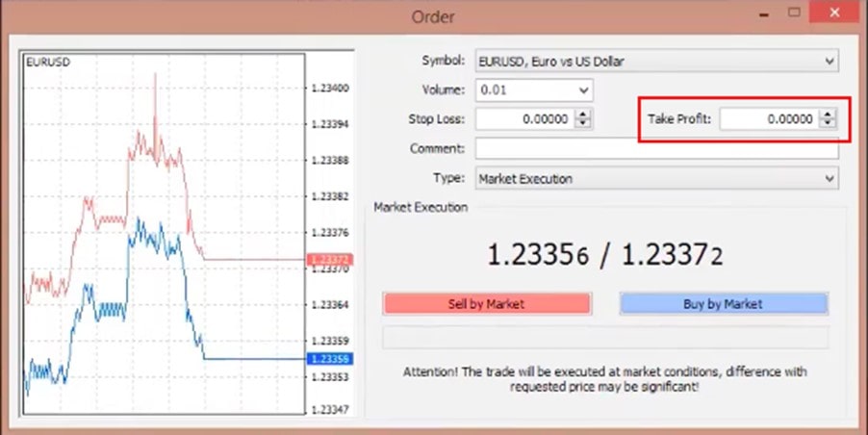Click the Sell by Market button

[487, 304]
